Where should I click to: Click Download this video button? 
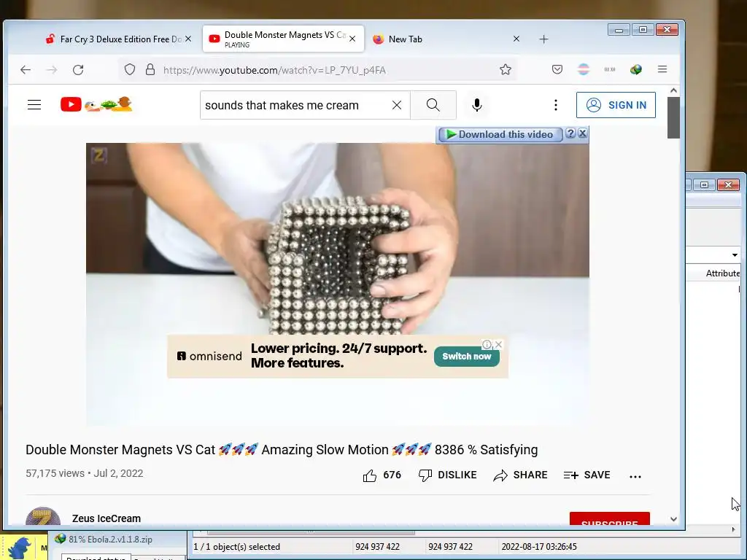(500, 135)
